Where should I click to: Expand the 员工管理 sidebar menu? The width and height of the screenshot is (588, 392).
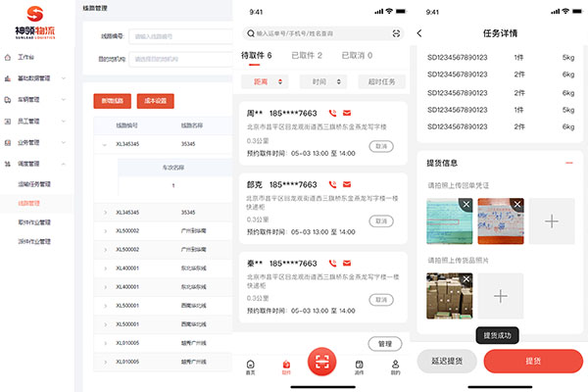[64, 122]
